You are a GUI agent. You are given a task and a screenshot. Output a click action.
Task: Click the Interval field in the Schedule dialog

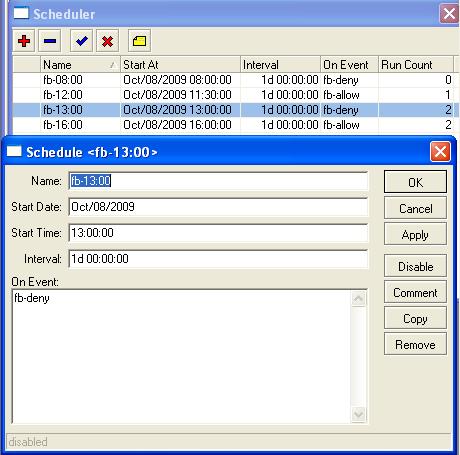coord(218,259)
